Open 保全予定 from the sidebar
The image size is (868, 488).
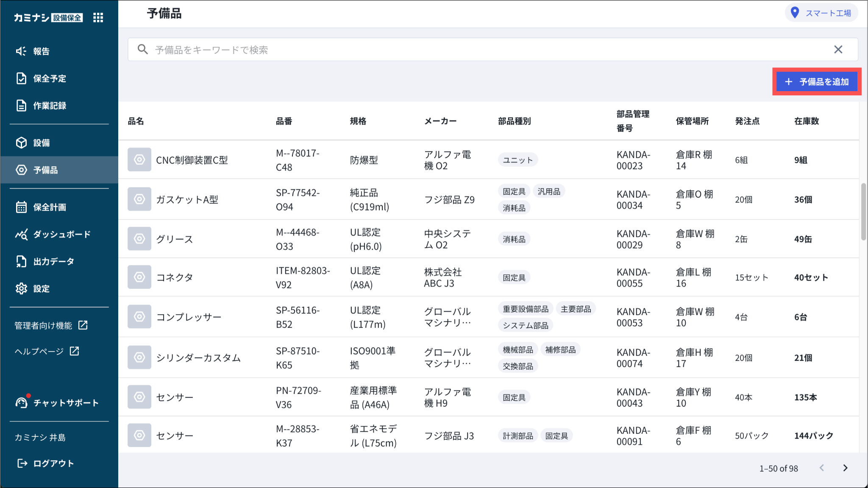pyautogui.click(x=49, y=78)
